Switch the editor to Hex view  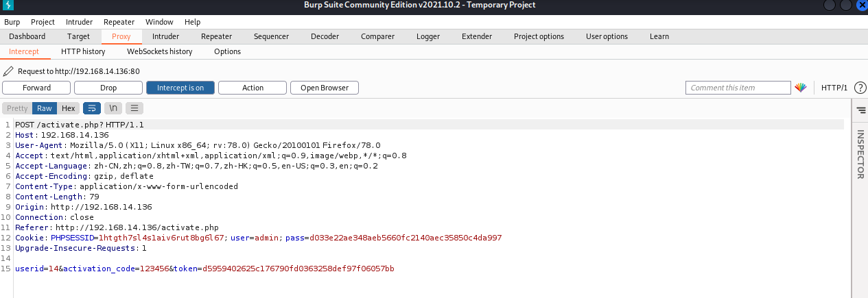[68, 108]
